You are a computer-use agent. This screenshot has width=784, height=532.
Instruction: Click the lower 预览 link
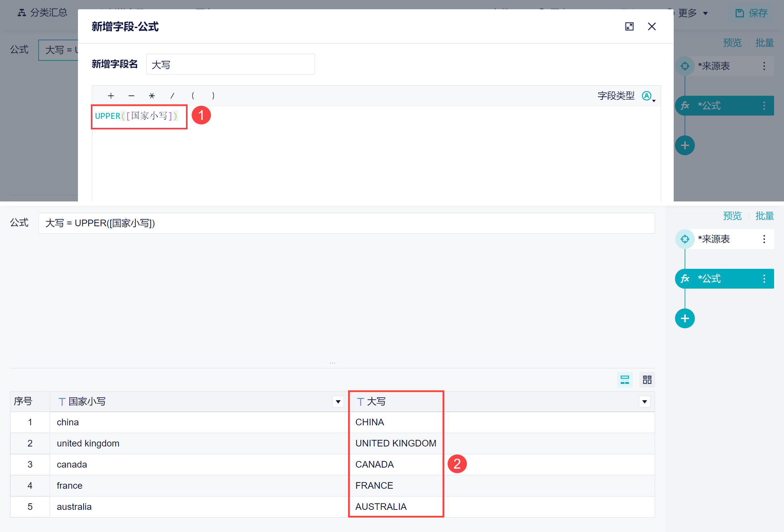click(732, 216)
